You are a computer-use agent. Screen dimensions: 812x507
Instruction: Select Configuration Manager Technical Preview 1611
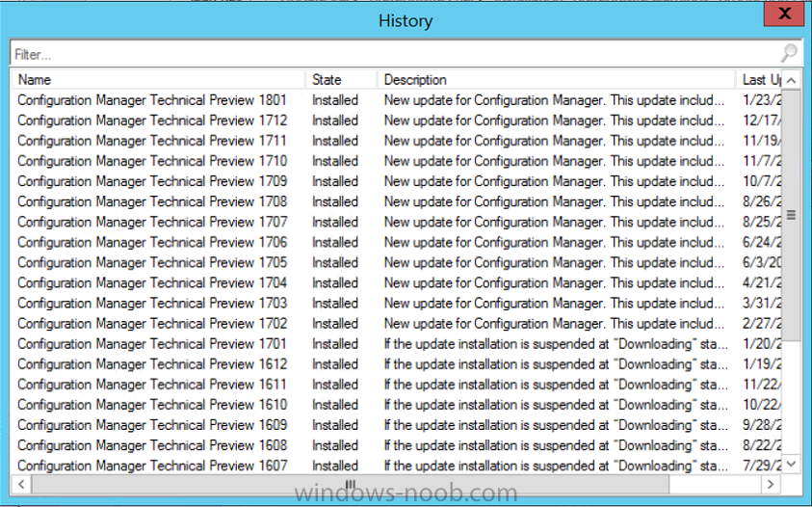tap(152, 385)
